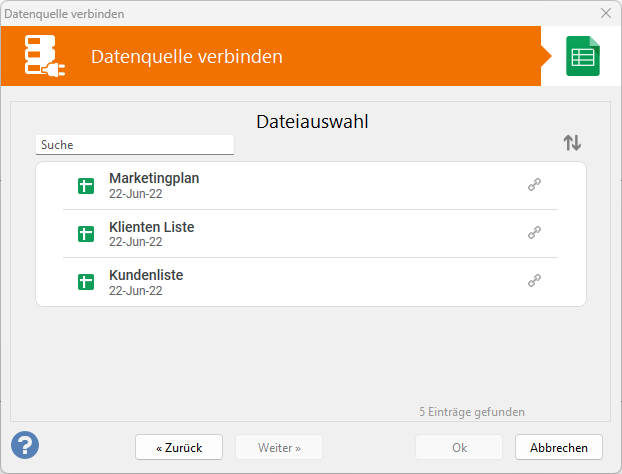Close the Datenquelle verbinden dialog
622x474 pixels.
click(x=606, y=13)
